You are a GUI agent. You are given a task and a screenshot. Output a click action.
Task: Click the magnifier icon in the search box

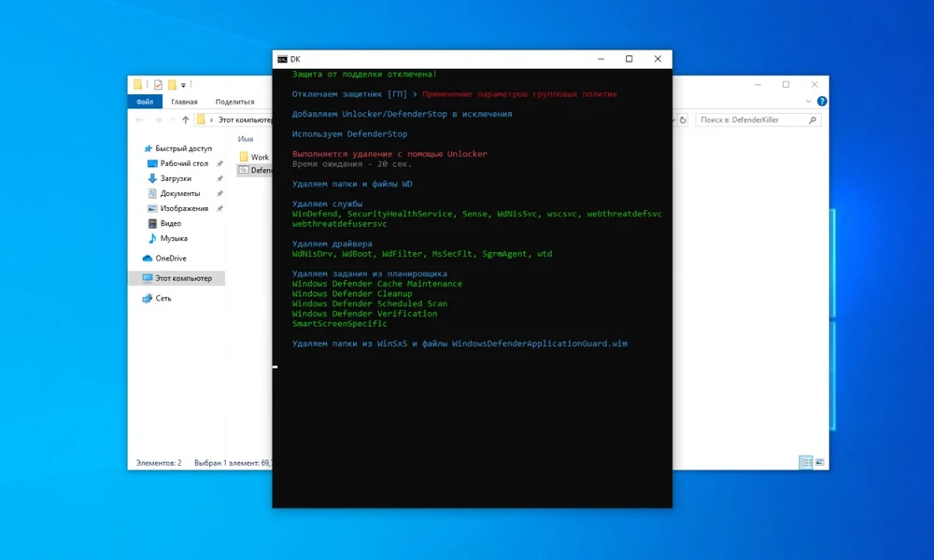pyautogui.click(x=813, y=120)
